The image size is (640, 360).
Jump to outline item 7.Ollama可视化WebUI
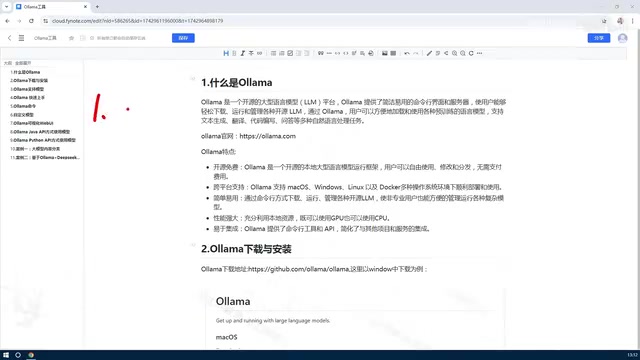[32, 123]
